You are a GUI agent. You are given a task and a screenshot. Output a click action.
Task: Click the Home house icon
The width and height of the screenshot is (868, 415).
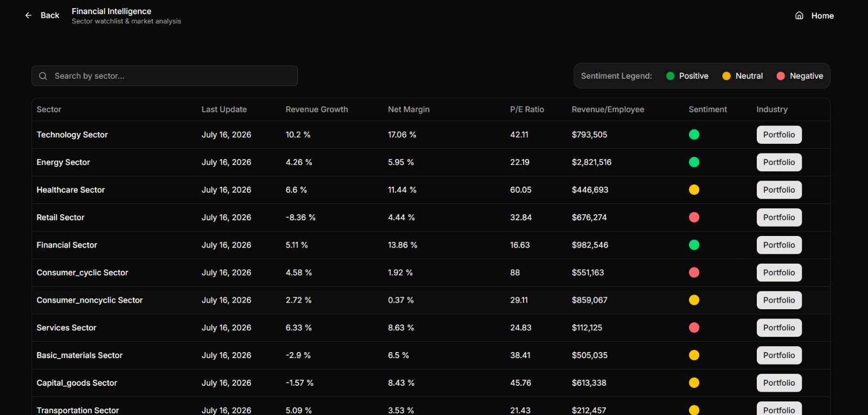tap(799, 16)
